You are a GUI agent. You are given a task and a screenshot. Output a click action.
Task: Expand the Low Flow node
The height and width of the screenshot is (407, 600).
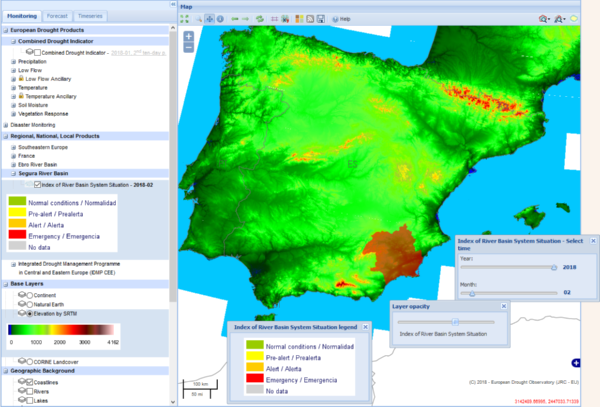point(13,70)
